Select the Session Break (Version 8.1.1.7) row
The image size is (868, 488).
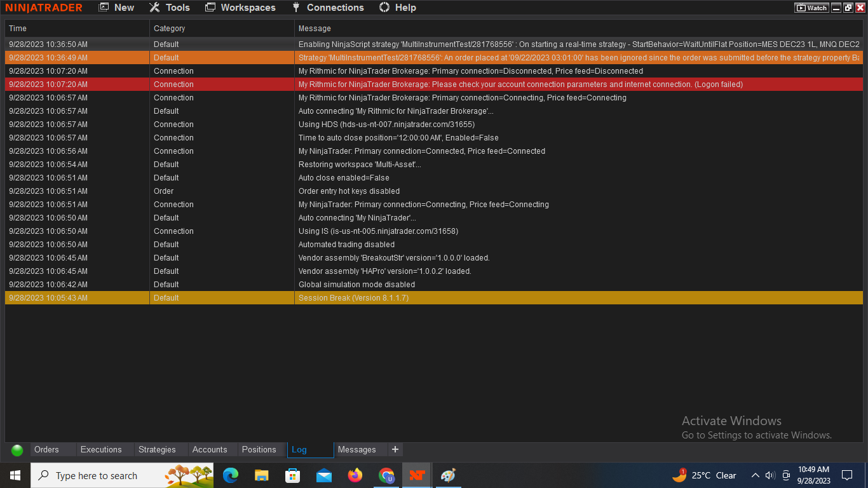pos(434,298)
